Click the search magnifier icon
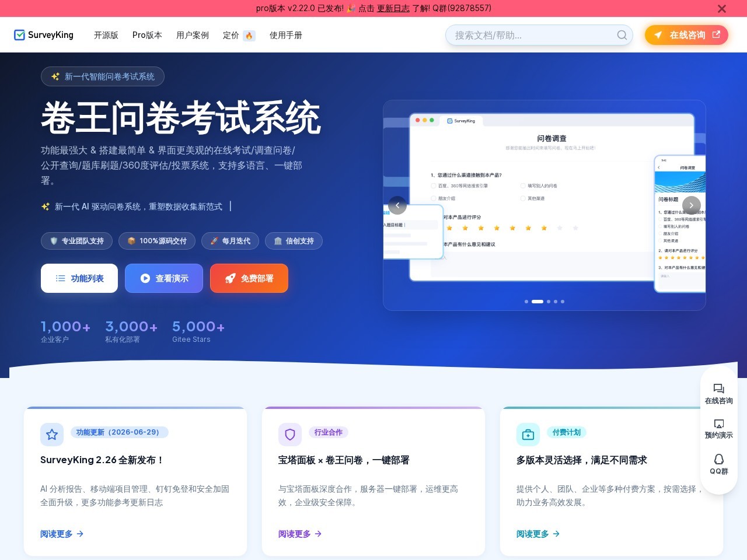The image size is (747, 560). (622, 35)
